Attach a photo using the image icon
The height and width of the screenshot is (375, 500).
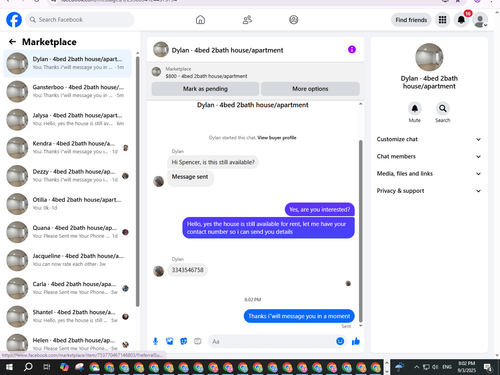(x=170, y=341)
